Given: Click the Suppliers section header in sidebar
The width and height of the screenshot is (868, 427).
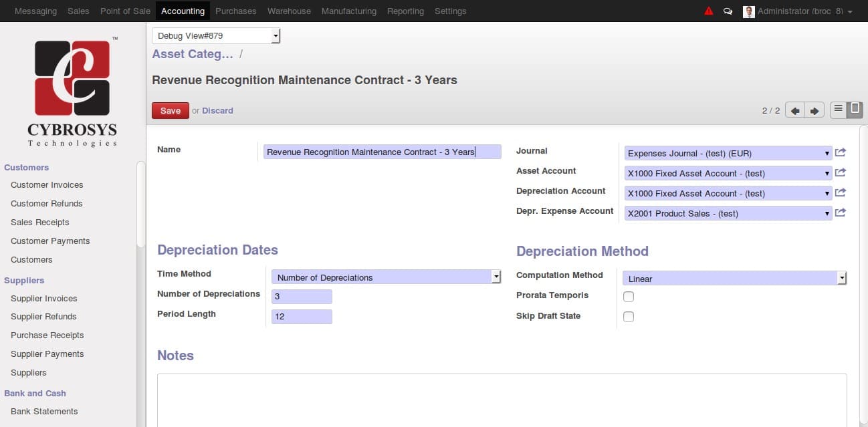Looking at the screenshot, I should click(x=24, y=281).
